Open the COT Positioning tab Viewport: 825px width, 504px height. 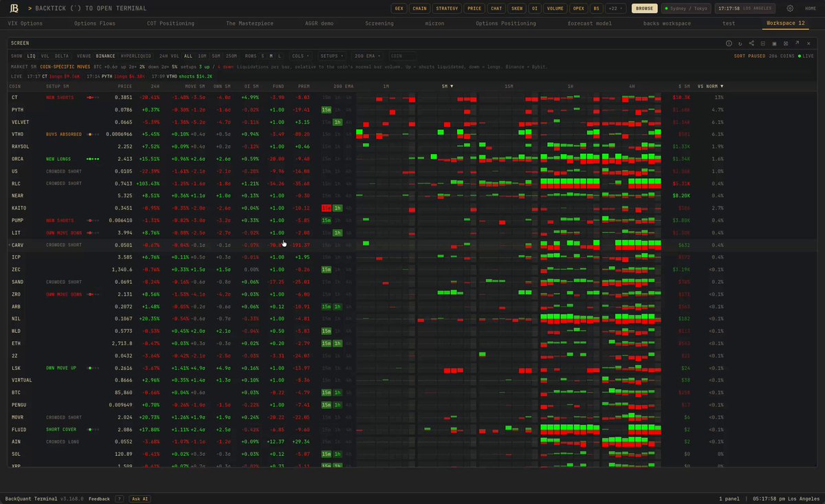click(x=170, y=23)
